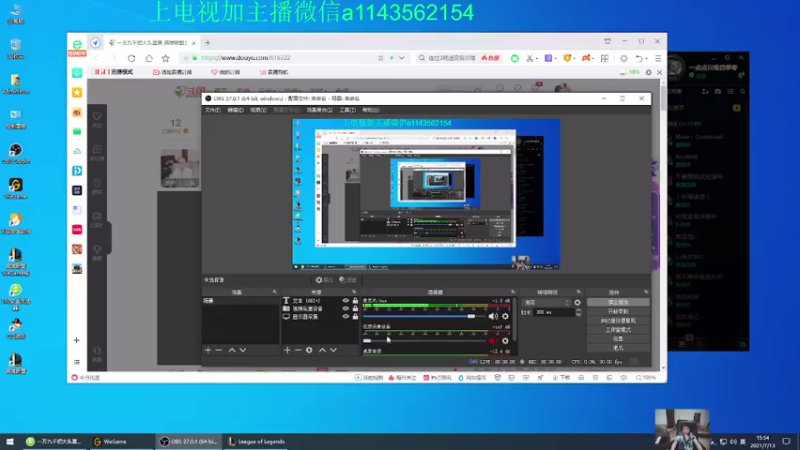800x450 pixels.
Task: Pop out Scenes dock panel icon
Action: pyautogui.click(x=274, y=292)
